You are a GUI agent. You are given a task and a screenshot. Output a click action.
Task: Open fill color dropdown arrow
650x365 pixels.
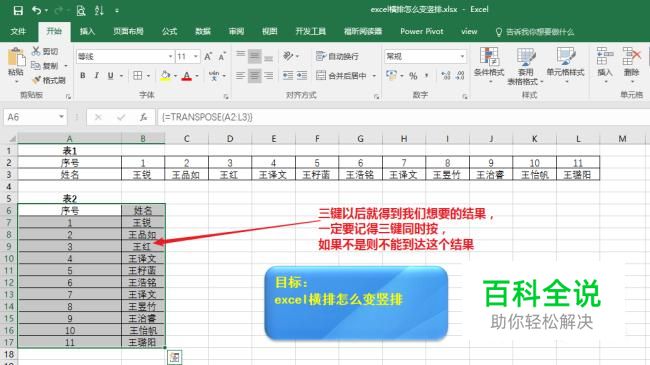tap(175, 76)
